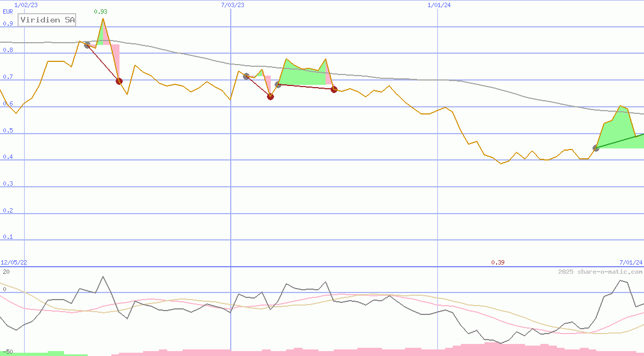The width and height of the screenshot is (644, 356).
Task: Click gray marker starting wide green area mid-chart
Action: pos(278,84)
